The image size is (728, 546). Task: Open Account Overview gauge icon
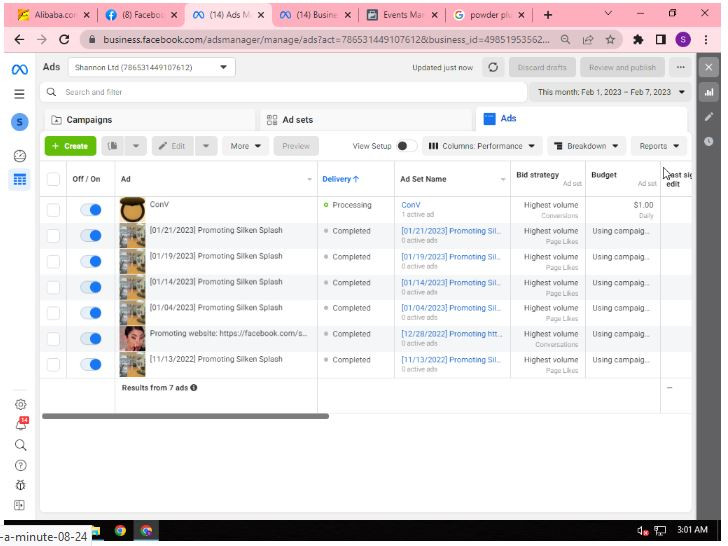coord(20,156)
